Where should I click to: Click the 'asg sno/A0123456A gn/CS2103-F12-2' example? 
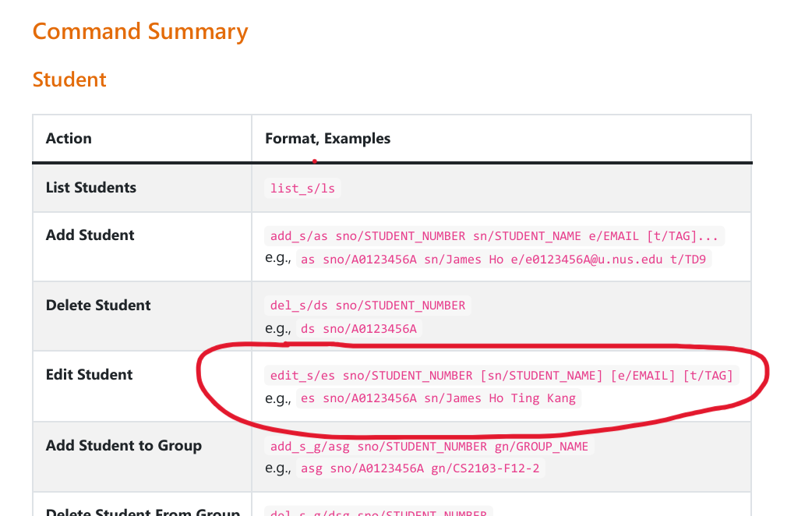point(420,468)
